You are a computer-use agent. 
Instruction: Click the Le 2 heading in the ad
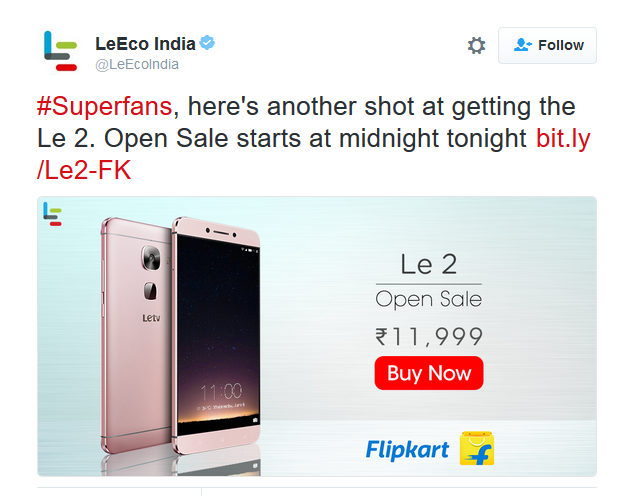[428, 264]
